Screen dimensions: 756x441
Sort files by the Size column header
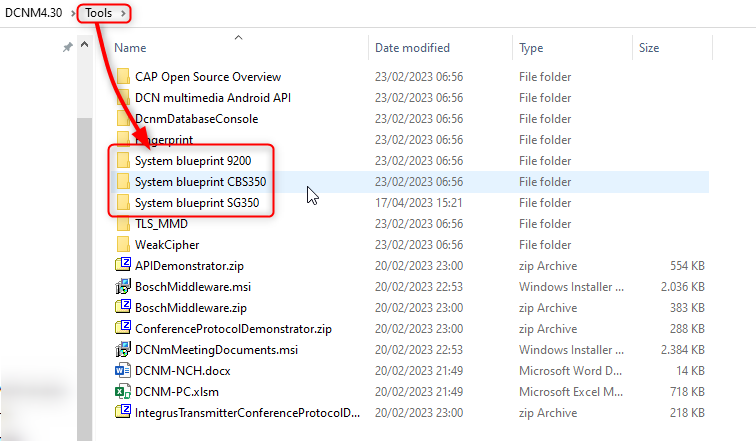click(649, 48)
